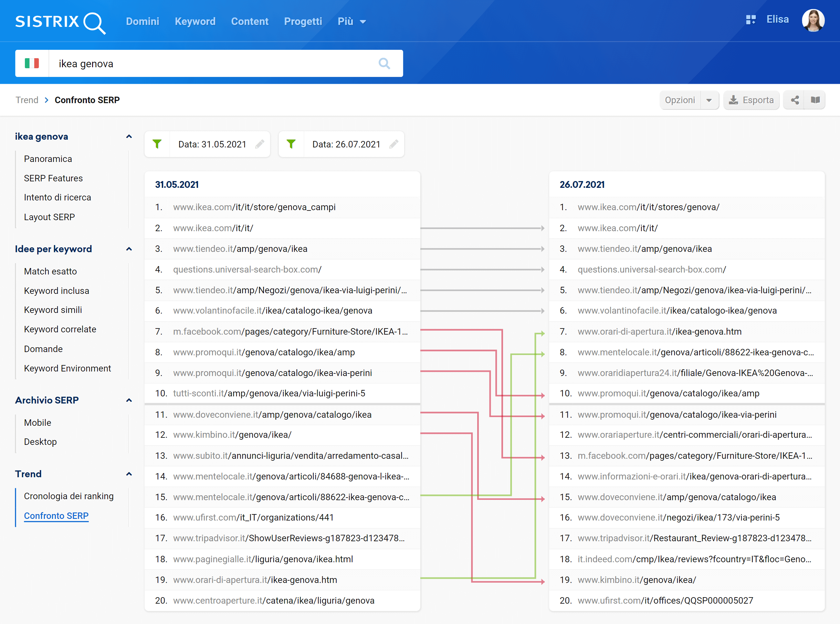
Task: Click the Esporta download button
Action: [x=751, y=100]
